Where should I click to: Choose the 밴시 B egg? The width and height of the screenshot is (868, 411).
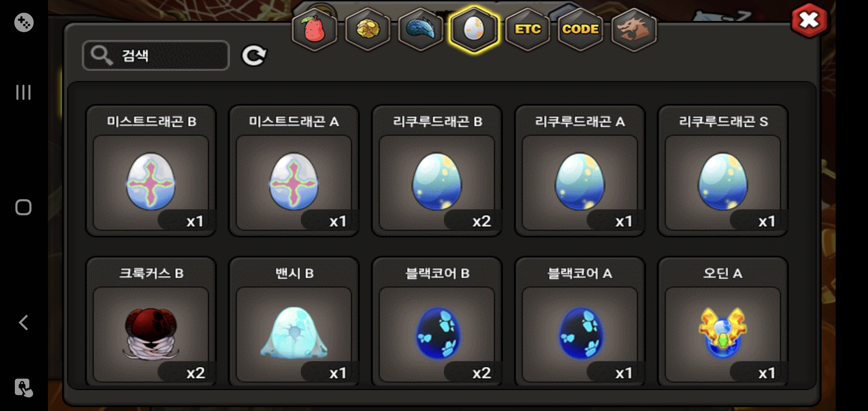[294, 322]
